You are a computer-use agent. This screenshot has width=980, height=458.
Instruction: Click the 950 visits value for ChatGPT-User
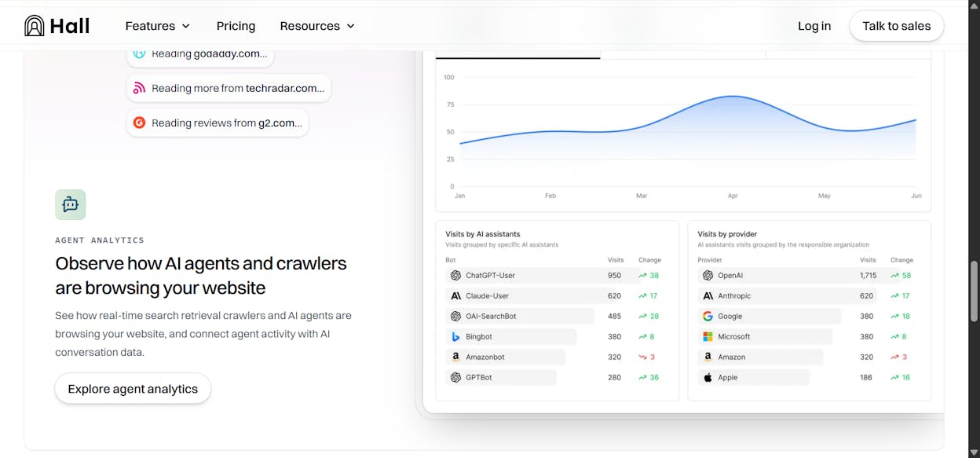pyautogui.click(x=614, y=275)
